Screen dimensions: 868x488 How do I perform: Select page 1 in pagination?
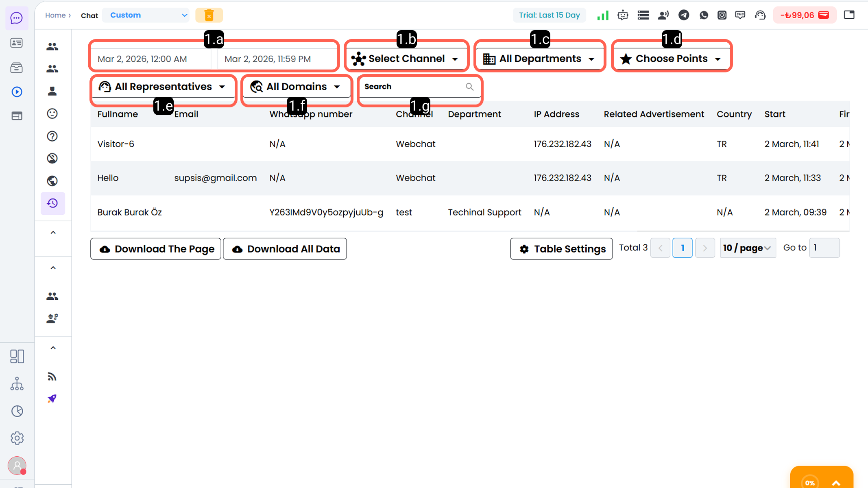click(x=683, y=248)
